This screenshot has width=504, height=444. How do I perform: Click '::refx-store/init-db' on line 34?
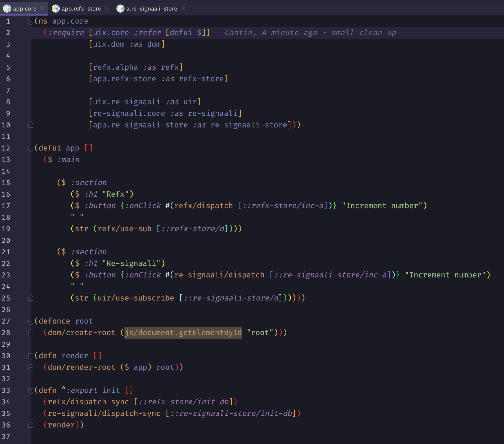point(184,402)
